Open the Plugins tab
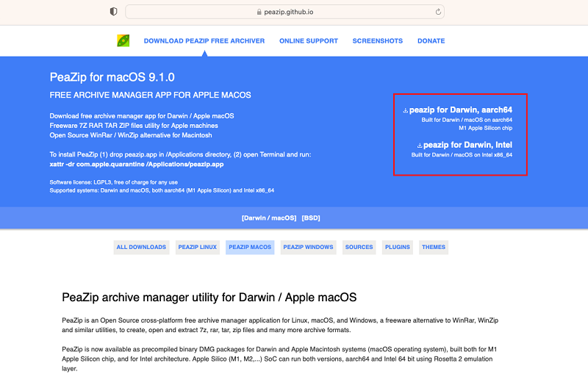 pyautogui.click(x=398, y=247)
